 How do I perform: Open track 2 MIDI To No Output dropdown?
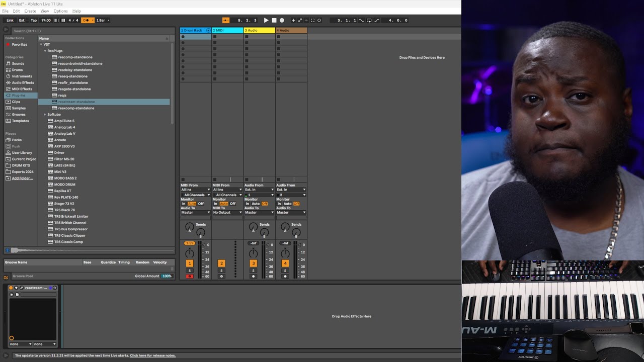227,212
